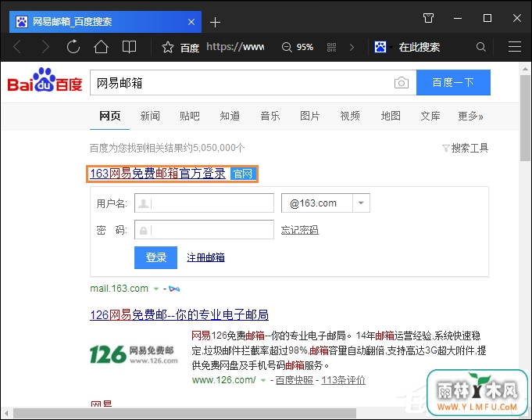This screenshot has height=420, width=532.
Task: Open the skin shirt icon in title bar
Action: pyautogui.click(x=428, y=18)
